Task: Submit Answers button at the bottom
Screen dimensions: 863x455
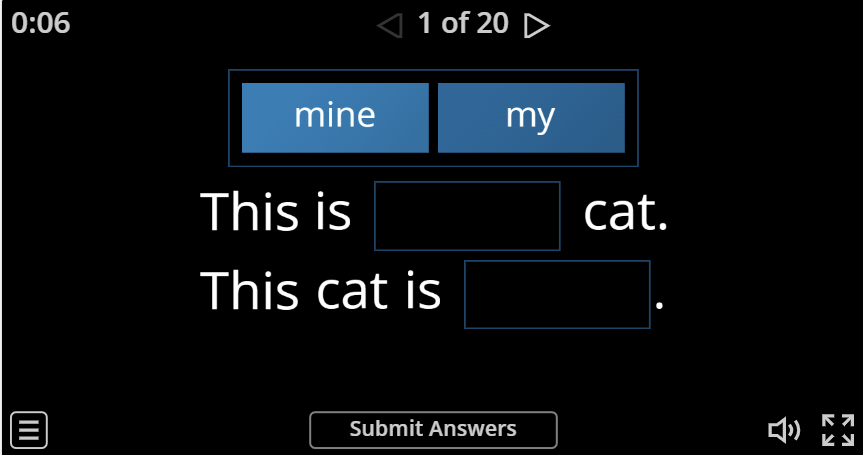Action: [x=433, y=430]
